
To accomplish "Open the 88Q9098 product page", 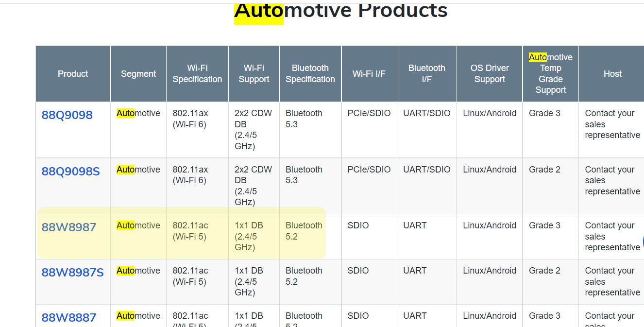I will [67, 115].
